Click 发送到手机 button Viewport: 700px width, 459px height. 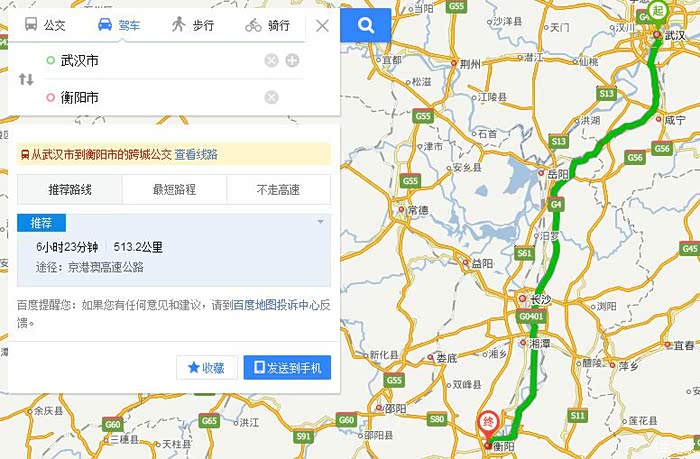click(x=287, y=367)
